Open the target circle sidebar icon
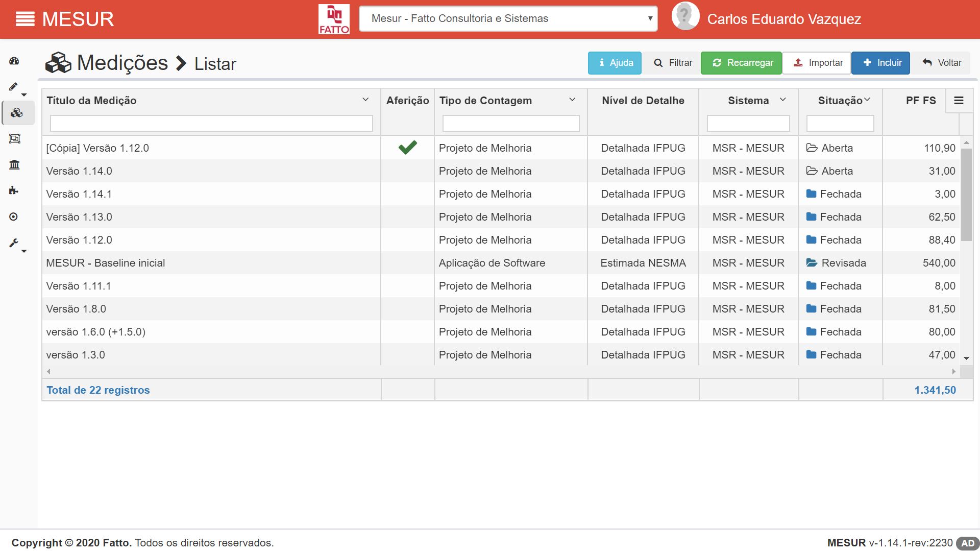The height and width of the screenshot is (551, 980). pyautogui.click(x=14, y=217)
